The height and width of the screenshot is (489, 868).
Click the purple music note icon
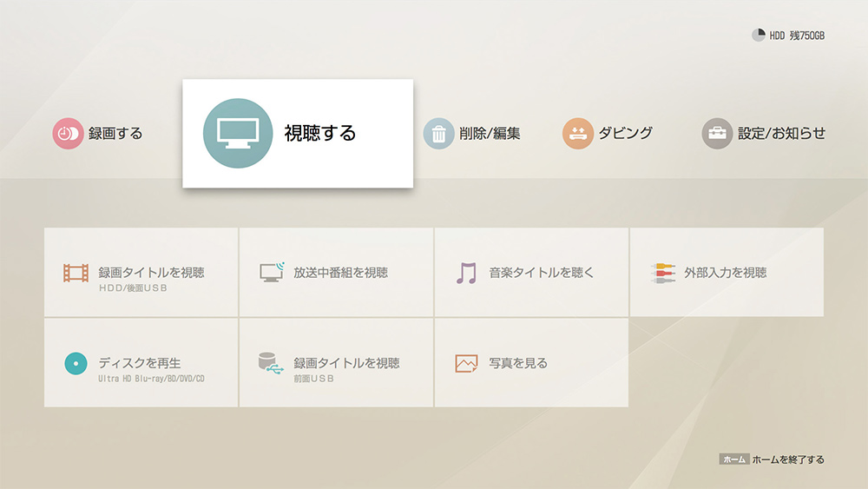(x=467, y=273)
